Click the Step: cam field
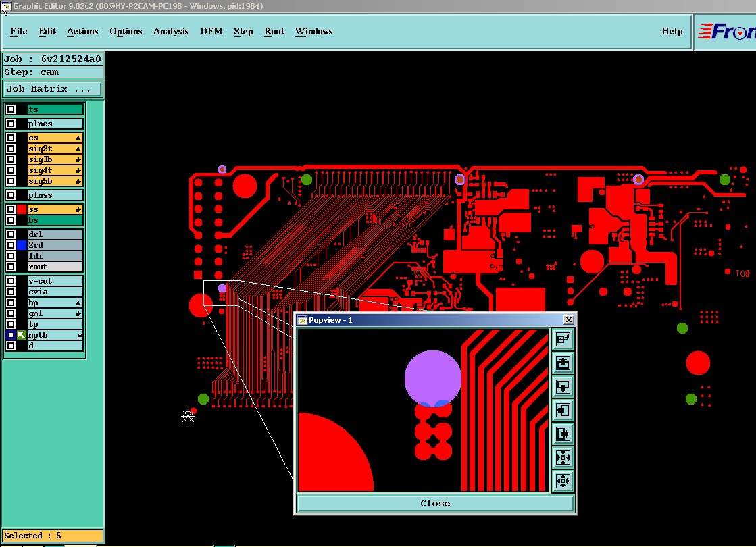The width and height of the screenshot is (756, 547). (x=53, y=72)
